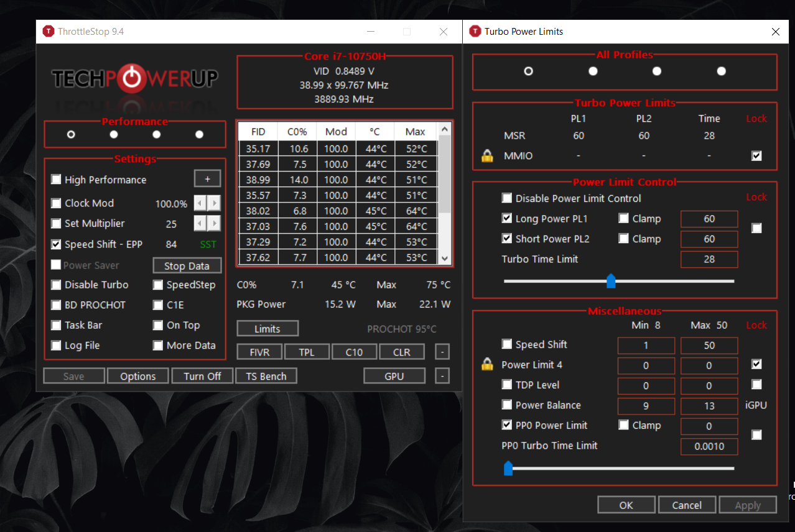
Task: Cancel the Turbo Power Limits dialog
Action: tap(687, 505)
